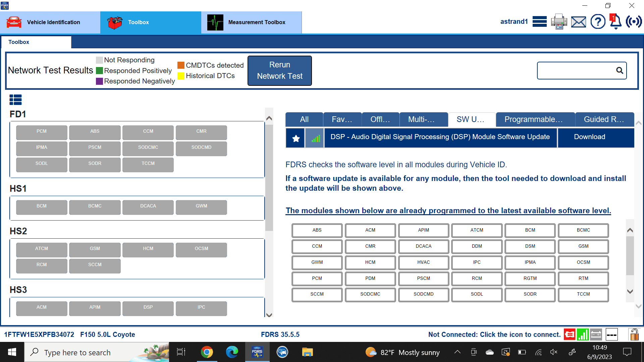This screenshot has height=362, width=644.
Task: Select the Guided R... filter tab
Action: point(605,119)
